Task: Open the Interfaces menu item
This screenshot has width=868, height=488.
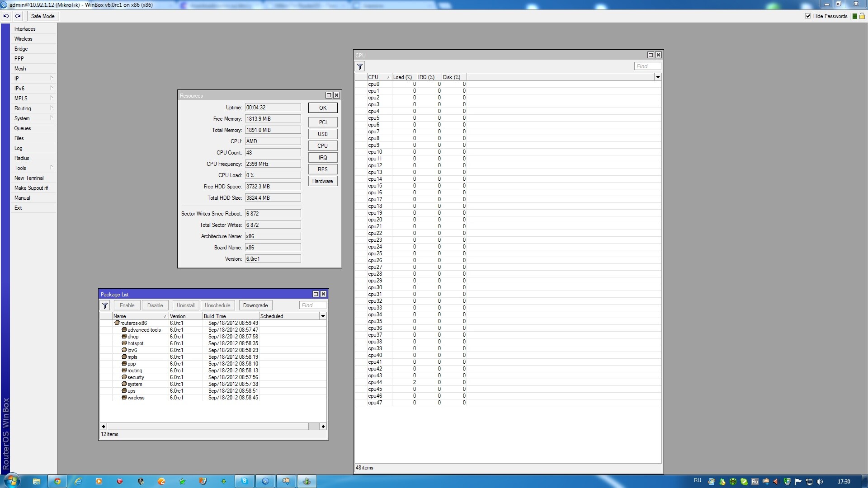Action: pos(25,28)
